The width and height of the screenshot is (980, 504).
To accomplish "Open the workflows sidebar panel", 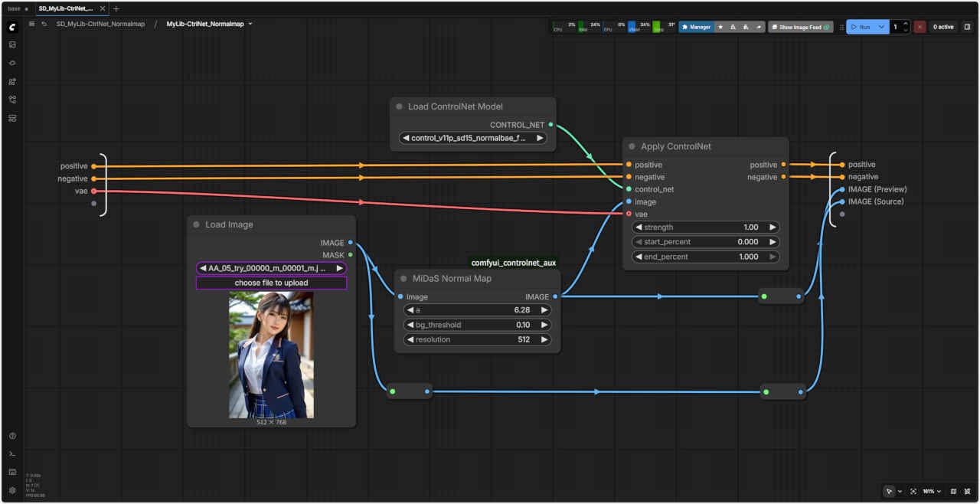I will pyautogui.click(x=12, y=100).
